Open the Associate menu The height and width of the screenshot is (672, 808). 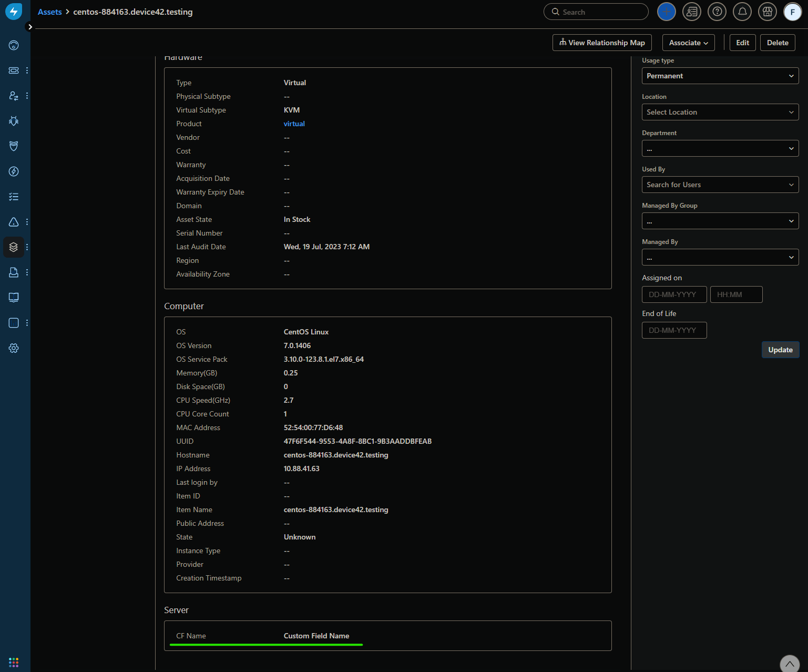pyautogui.click(x=688, y=43)
